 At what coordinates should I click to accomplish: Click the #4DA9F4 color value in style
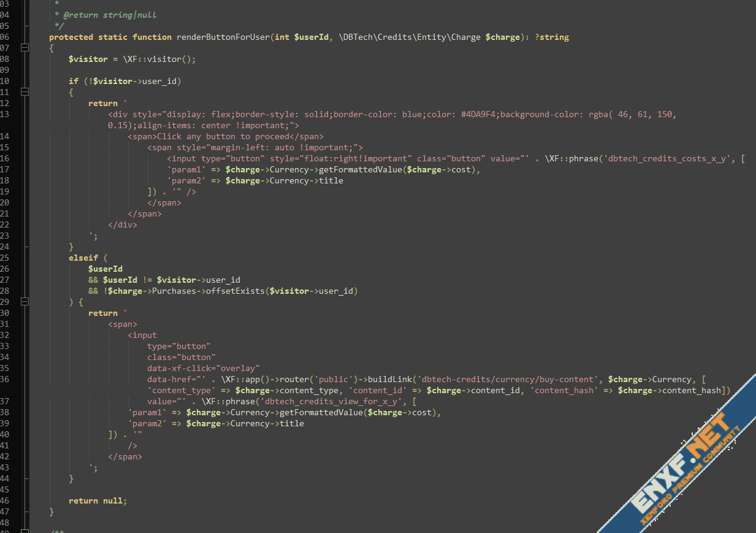click(x=478, y=114)
